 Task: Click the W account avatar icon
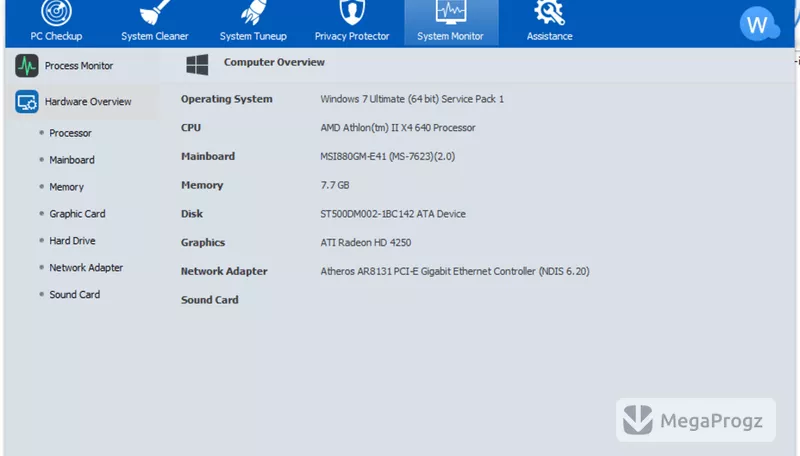tap(759, 24)
